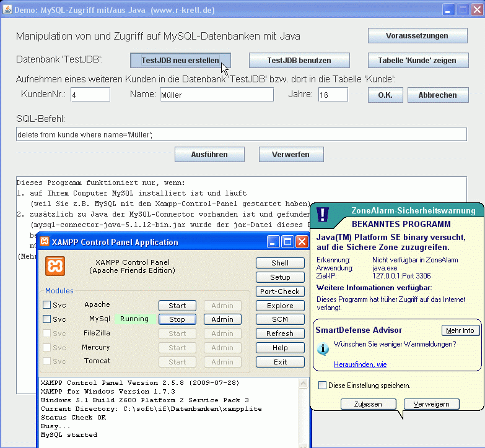Click the Java icon in Demo window title bar

click(x=7, y=10)
